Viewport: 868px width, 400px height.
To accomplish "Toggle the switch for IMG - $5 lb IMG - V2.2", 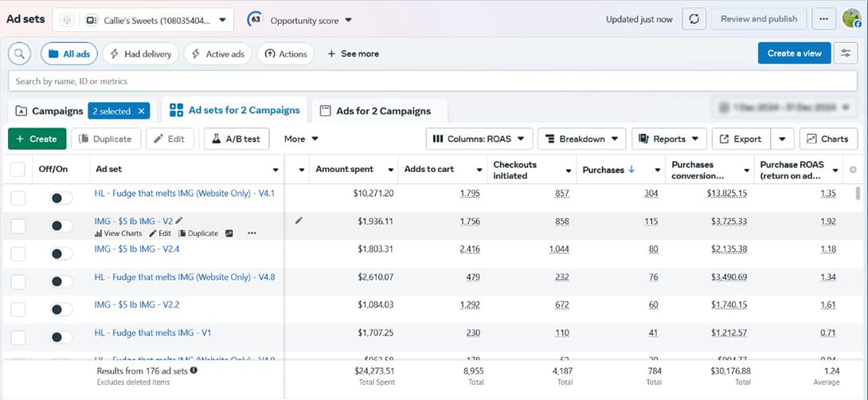I will (x=61, y=309).
